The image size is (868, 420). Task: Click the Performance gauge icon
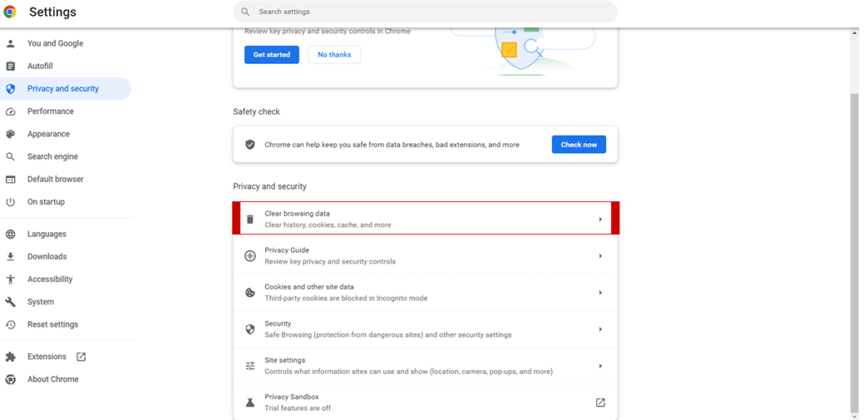click(x=10, y=111)
